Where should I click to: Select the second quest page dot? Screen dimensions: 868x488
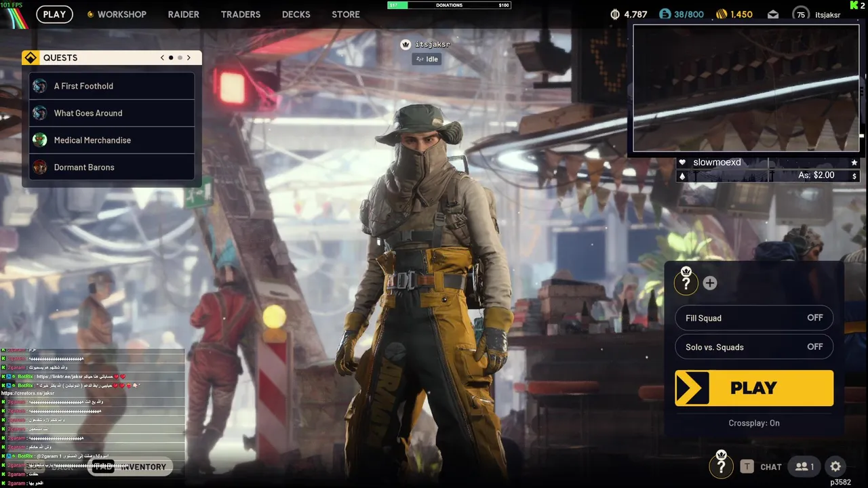[x=180, y=58]
